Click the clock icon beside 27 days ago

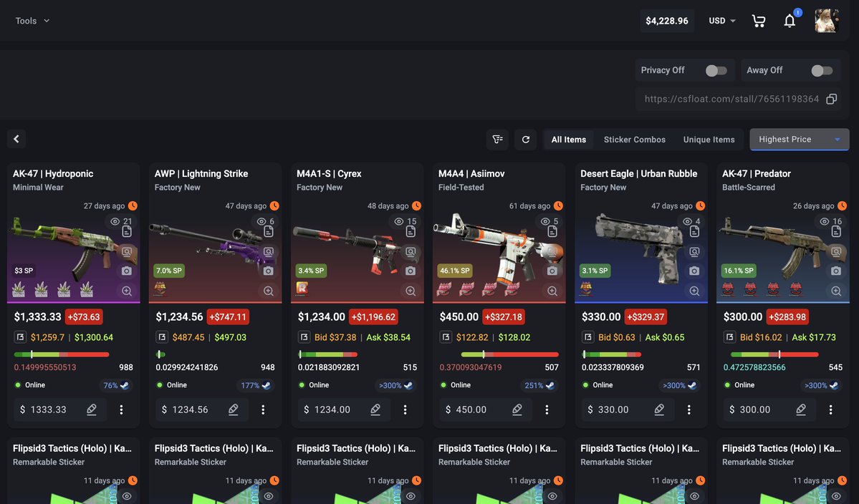[133, 205]
